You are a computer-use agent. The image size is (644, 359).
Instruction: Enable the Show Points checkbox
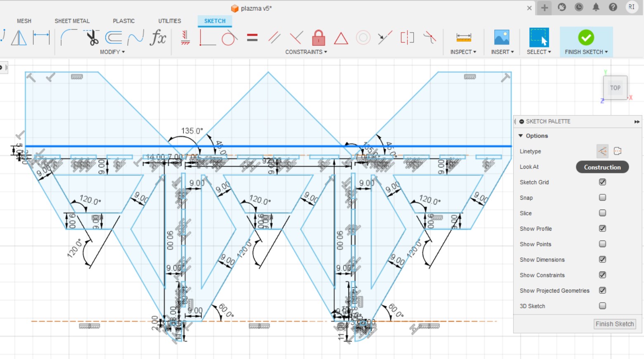[x=602, y=244]
